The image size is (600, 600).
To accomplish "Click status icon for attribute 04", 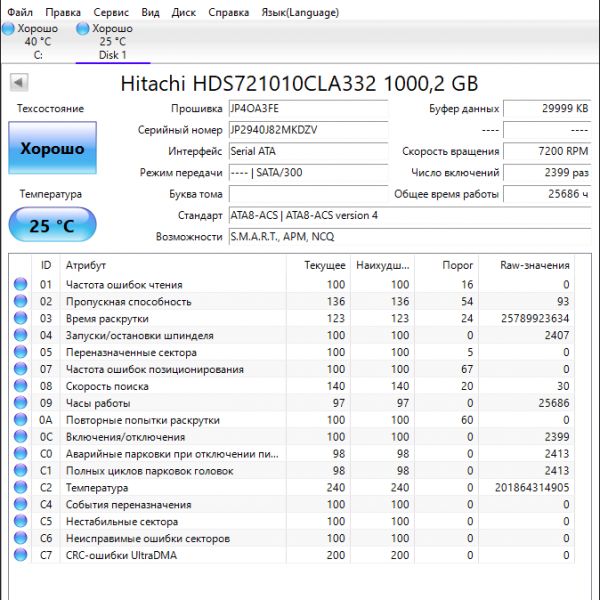I will 20,335.
